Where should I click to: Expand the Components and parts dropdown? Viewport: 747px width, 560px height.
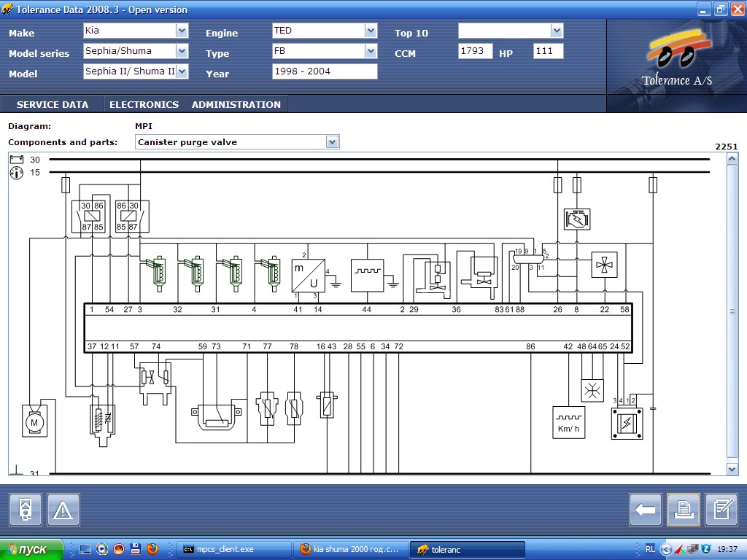(333, 142)
